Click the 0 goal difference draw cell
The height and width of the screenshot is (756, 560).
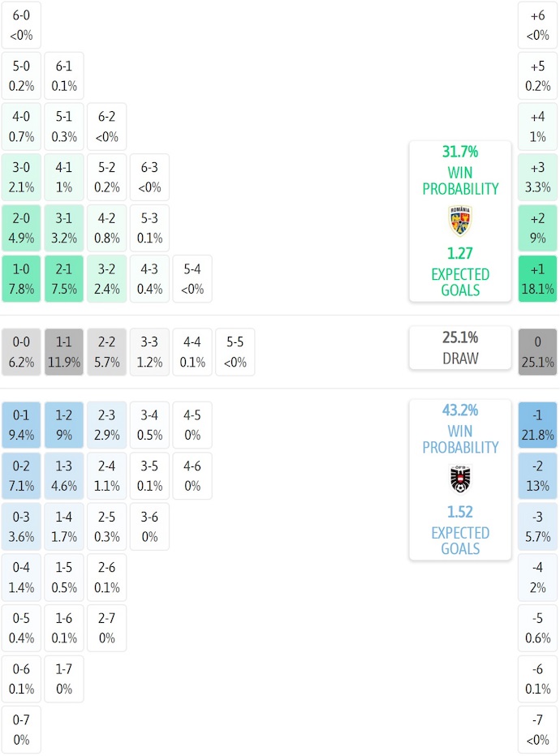click(x=537, y=352)
